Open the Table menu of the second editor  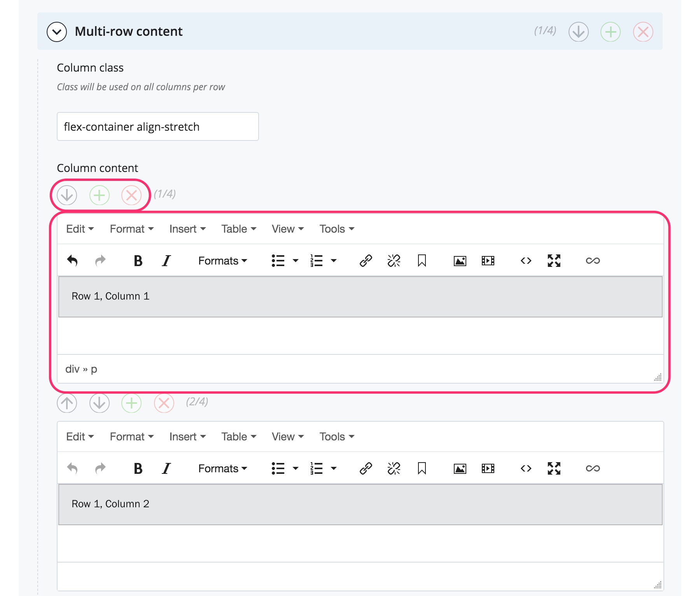238,436
